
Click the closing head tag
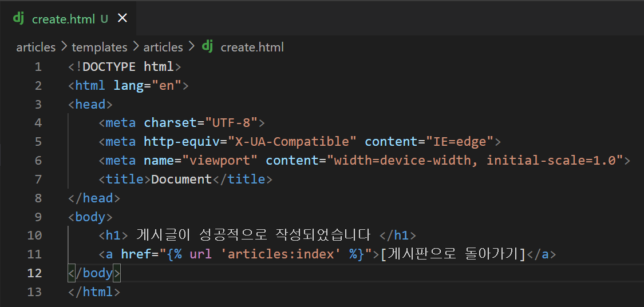click(x=94, y=198)
